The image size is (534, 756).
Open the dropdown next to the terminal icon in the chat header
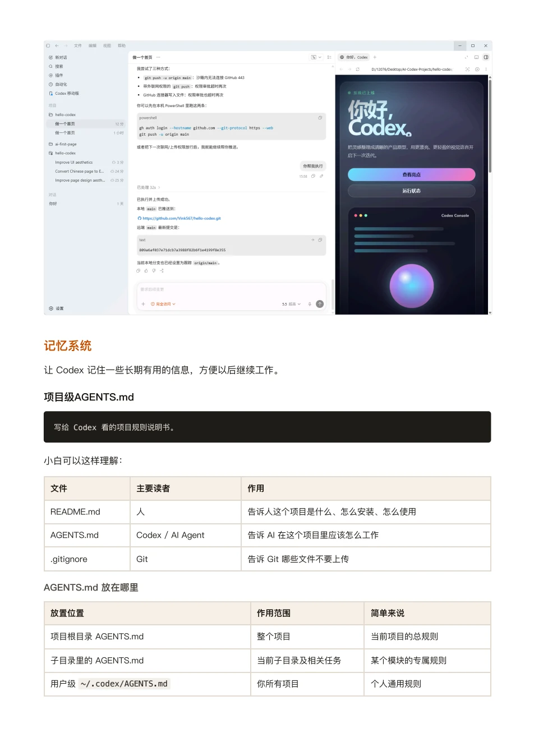tap(320, 57)
